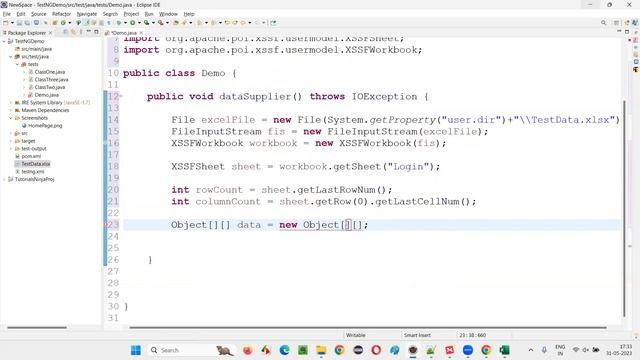Open the Run button dropdown arrow
This screenshot has width=640, height=360.
click(139, 23)
